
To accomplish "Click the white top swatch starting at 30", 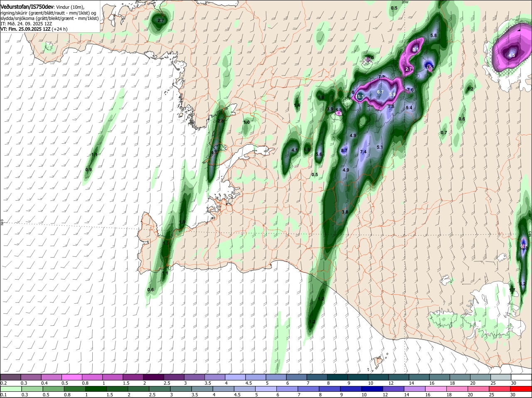I will point(522,377).
